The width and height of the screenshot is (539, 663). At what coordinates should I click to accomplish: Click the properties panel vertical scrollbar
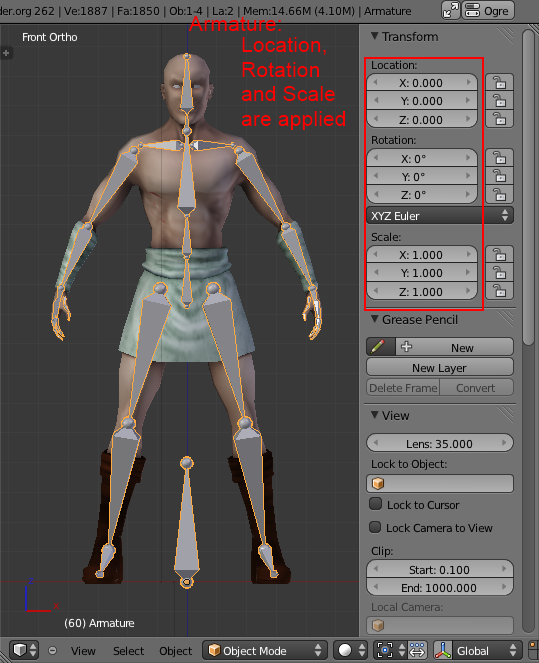[528, 187]
